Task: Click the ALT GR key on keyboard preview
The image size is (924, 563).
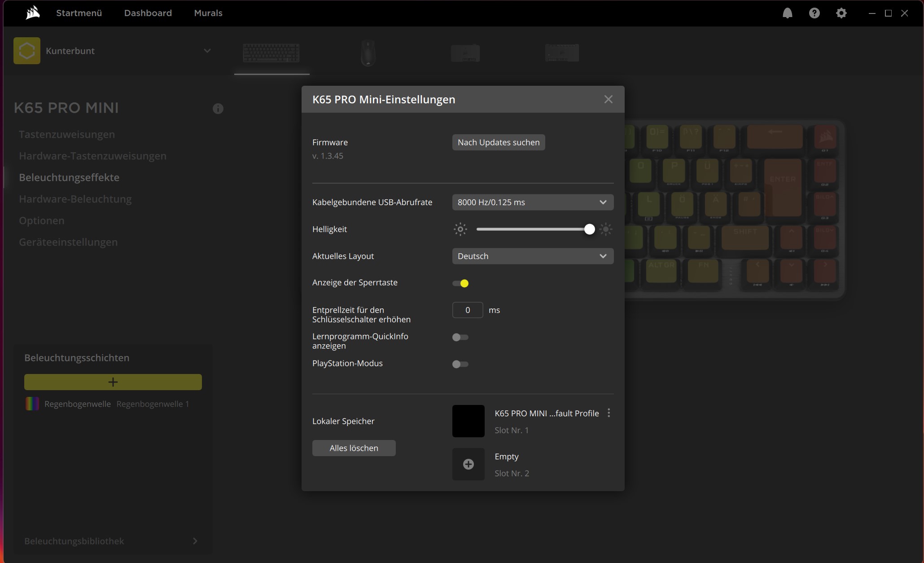Action: click(661, 271)
